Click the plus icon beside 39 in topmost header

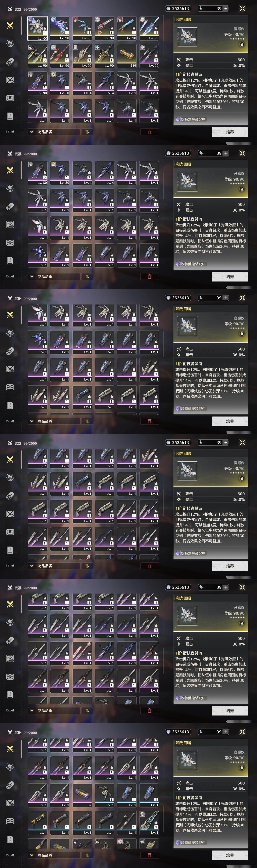coord(226,8)
